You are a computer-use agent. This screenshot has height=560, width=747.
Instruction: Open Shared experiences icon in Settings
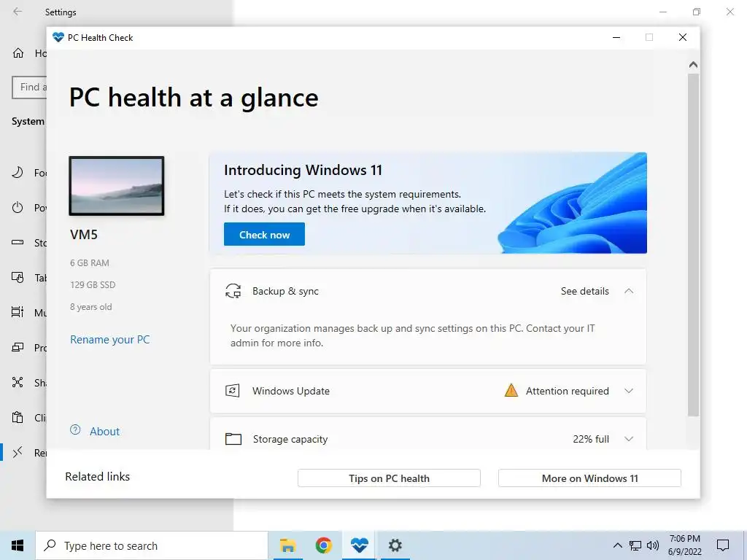click(18, 382)
